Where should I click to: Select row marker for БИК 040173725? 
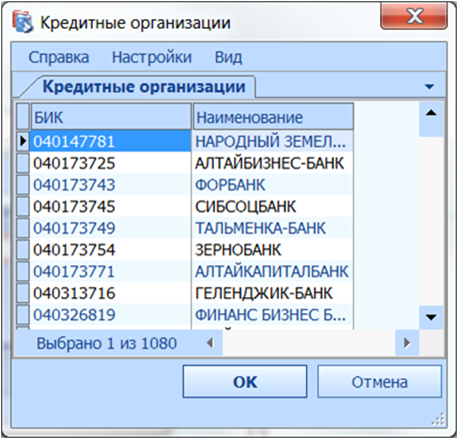click(x=23, y=163)
